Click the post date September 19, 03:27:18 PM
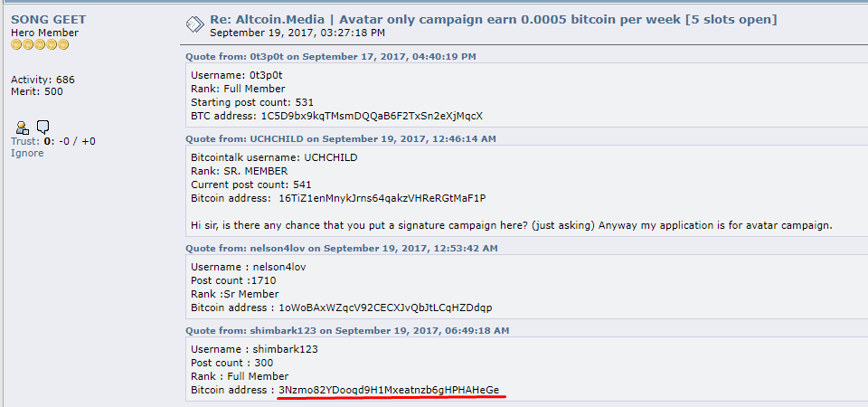This screenshot has height=407, width=868. coord(297,33)
